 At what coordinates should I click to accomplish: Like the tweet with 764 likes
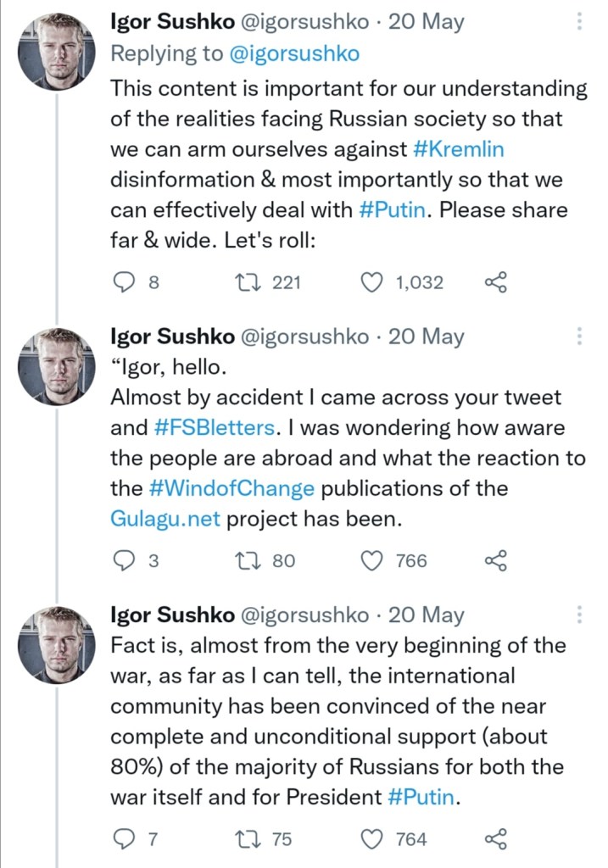371,839
